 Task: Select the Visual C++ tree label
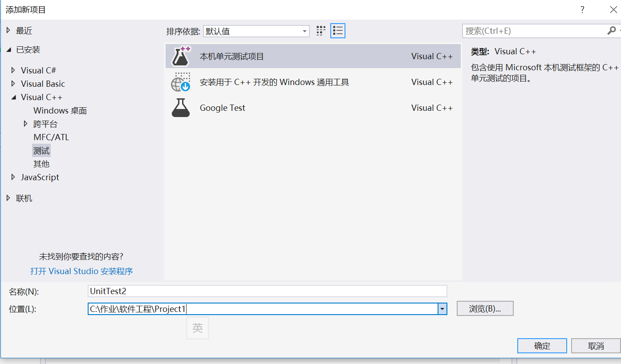(41, 97)
